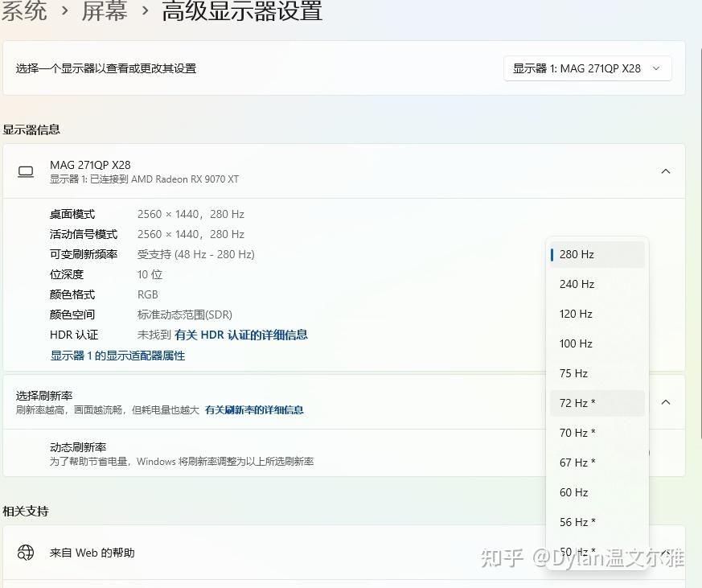Open 有关 HDR 认证的详细信息 link
The width and height of the screenshot is (702, 588).
[241, 335]
